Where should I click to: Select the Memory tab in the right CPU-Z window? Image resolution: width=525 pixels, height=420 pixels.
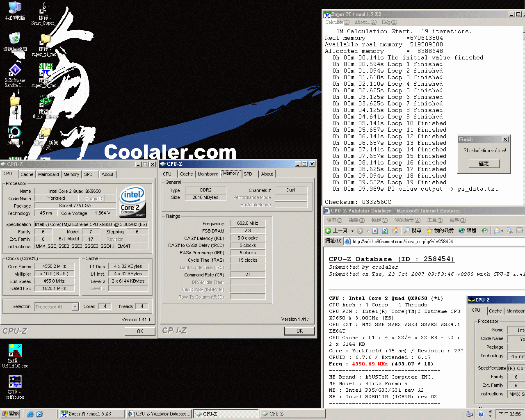[x=231, y=173]
